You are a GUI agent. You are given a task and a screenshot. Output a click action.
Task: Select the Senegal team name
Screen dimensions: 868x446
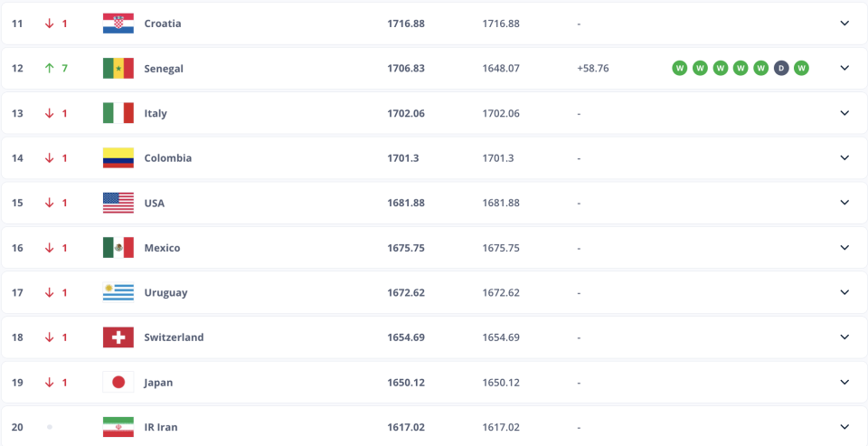[x=164, y=68]
